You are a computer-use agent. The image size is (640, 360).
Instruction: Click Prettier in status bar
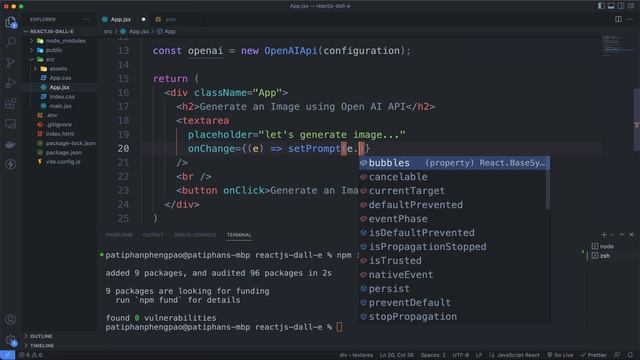[593, 355]
